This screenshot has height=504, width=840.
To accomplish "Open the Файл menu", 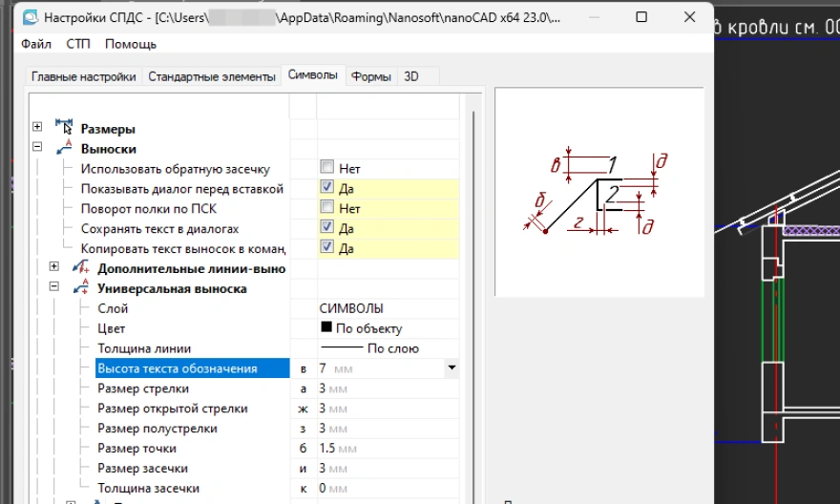I will point(36,44).
